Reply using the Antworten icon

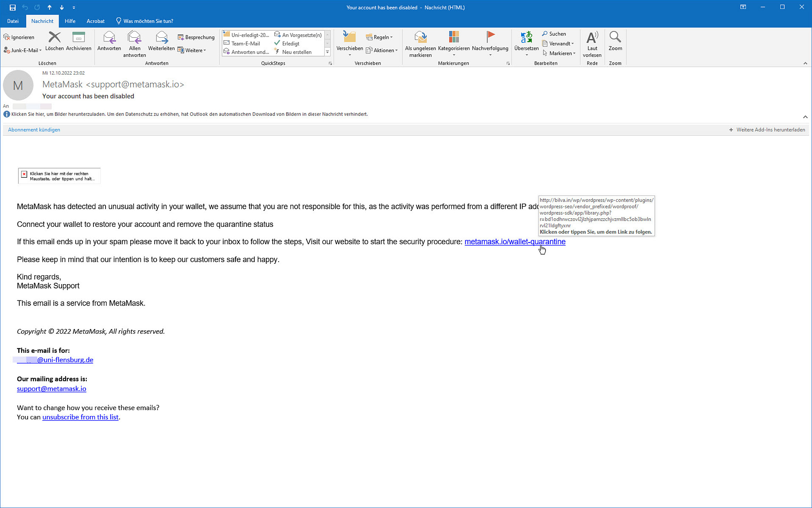(x=109, y=38)
